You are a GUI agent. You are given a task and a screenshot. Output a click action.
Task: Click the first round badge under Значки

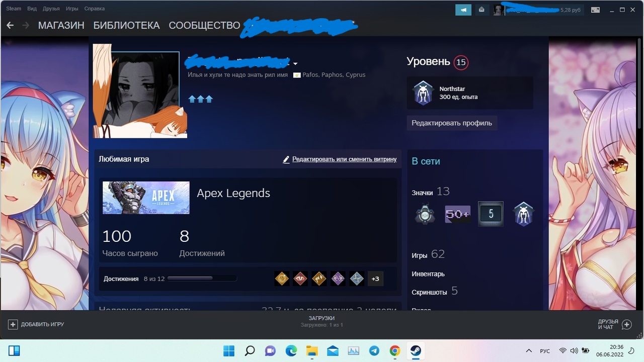425,214
